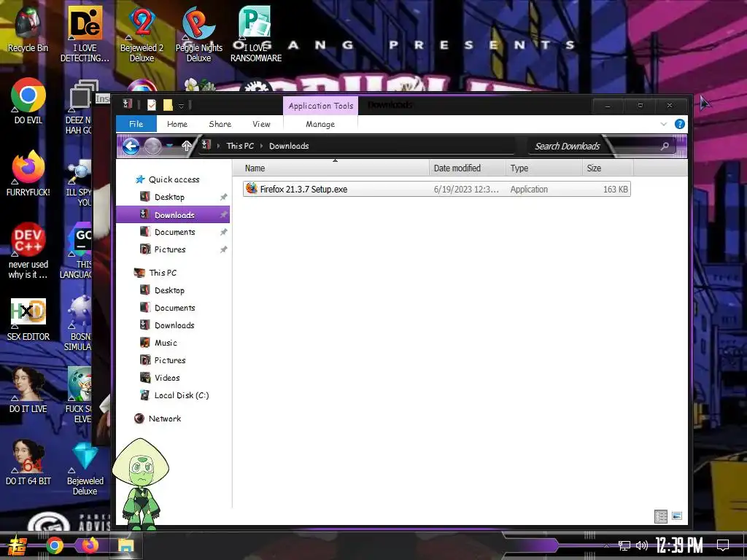The image size is (747, 560).
Task: Click the Properties quick access toolbar icon
Action: click(x=152, y=105)
